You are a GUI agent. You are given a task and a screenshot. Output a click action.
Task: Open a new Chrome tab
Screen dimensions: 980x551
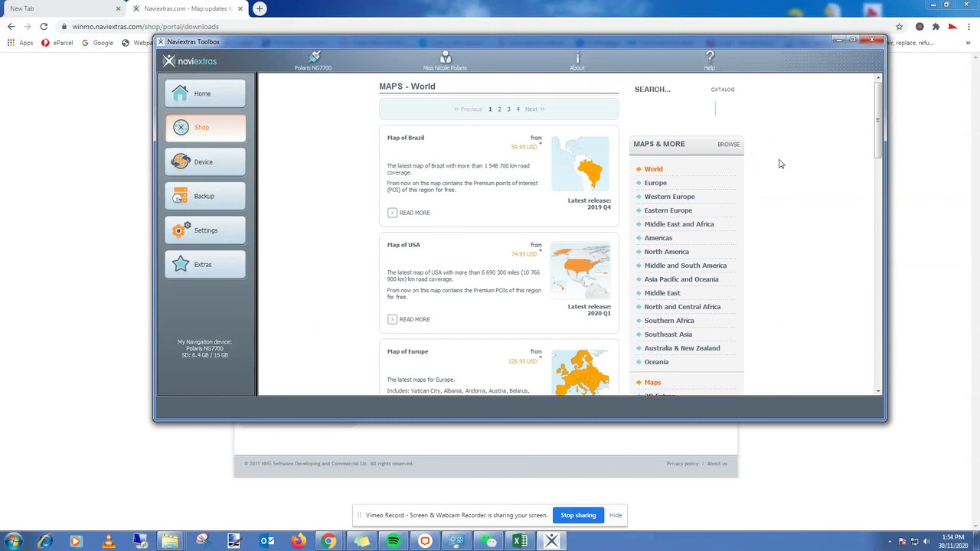tap(260, 8)
